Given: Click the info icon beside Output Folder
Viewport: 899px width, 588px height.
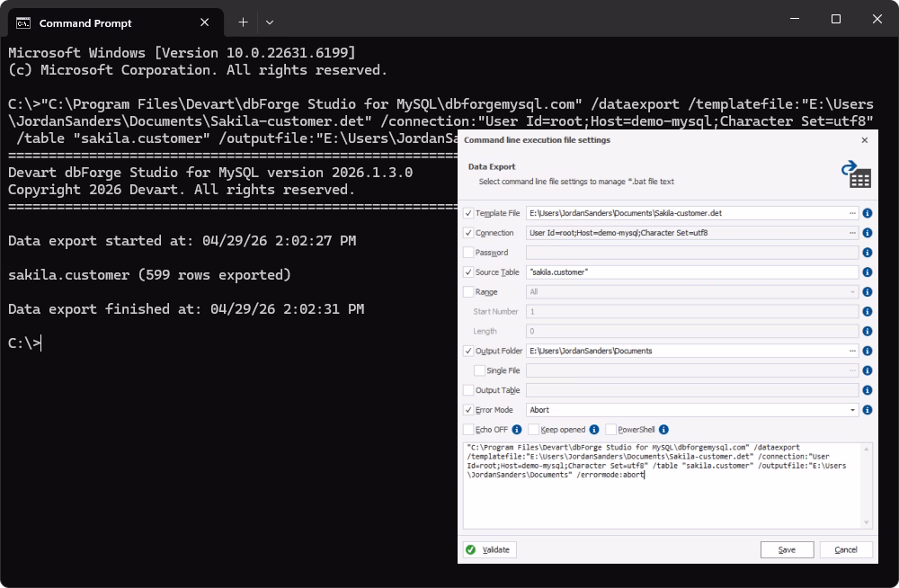Looking at the screenshot, I should tap(867, 351).
